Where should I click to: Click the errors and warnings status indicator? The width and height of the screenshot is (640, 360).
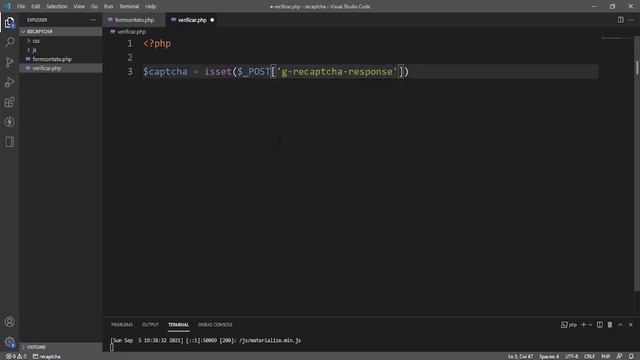(16, 356)
